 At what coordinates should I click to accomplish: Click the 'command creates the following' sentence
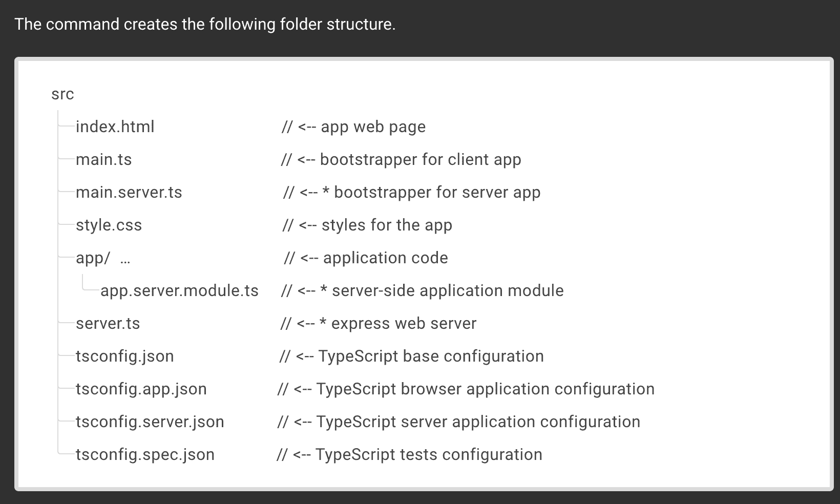coord(205,25)
